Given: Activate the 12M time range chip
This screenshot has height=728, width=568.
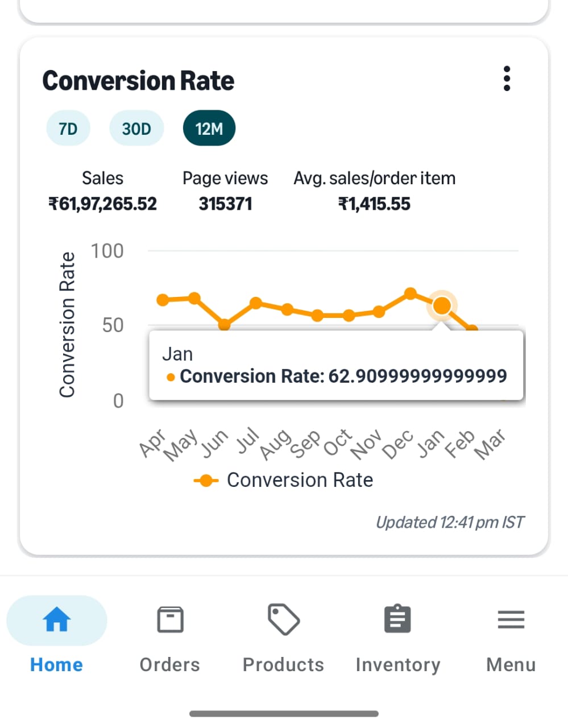Looking at the screenshot, I should pos(209,129).
